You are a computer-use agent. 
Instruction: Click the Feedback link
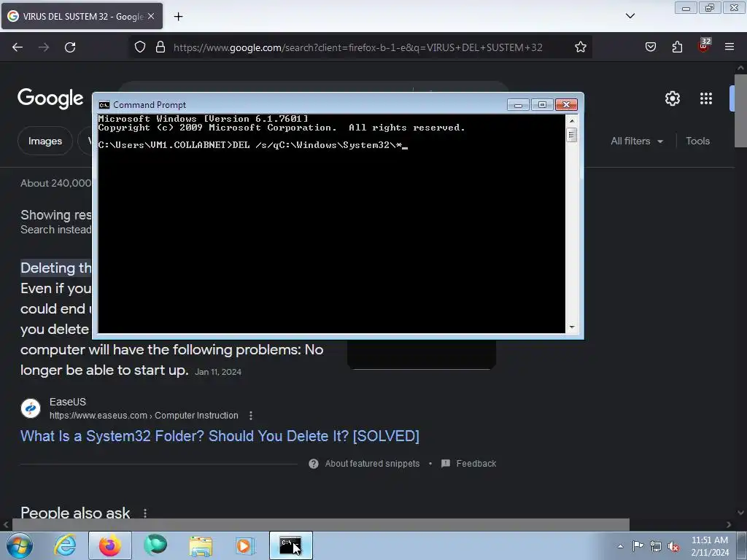(476, 463)
